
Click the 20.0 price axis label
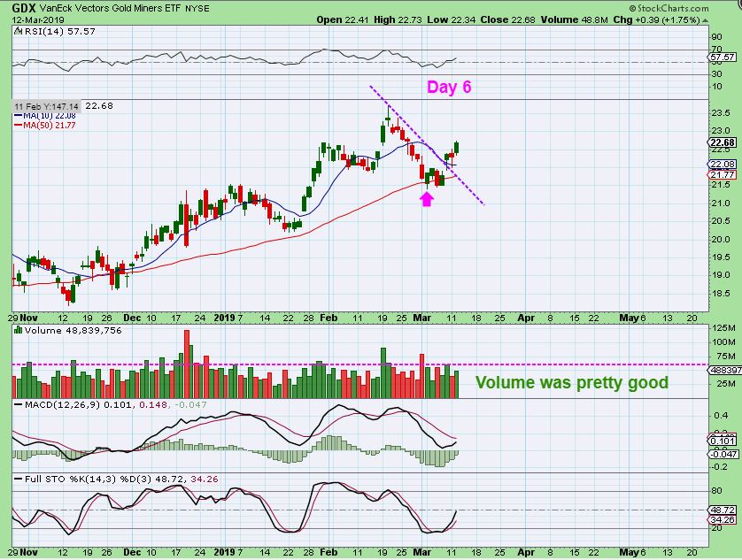pyautogui.click(x=720, y=239)
